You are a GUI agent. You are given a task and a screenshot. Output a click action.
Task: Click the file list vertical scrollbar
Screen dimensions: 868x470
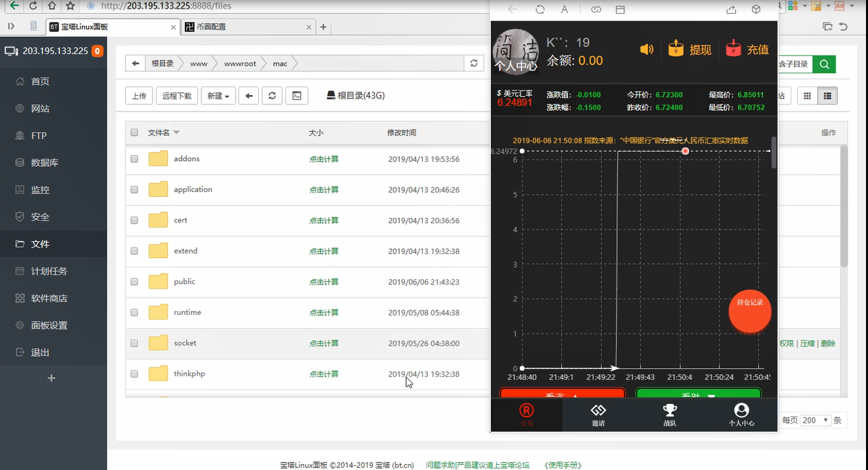coord(844,206)
